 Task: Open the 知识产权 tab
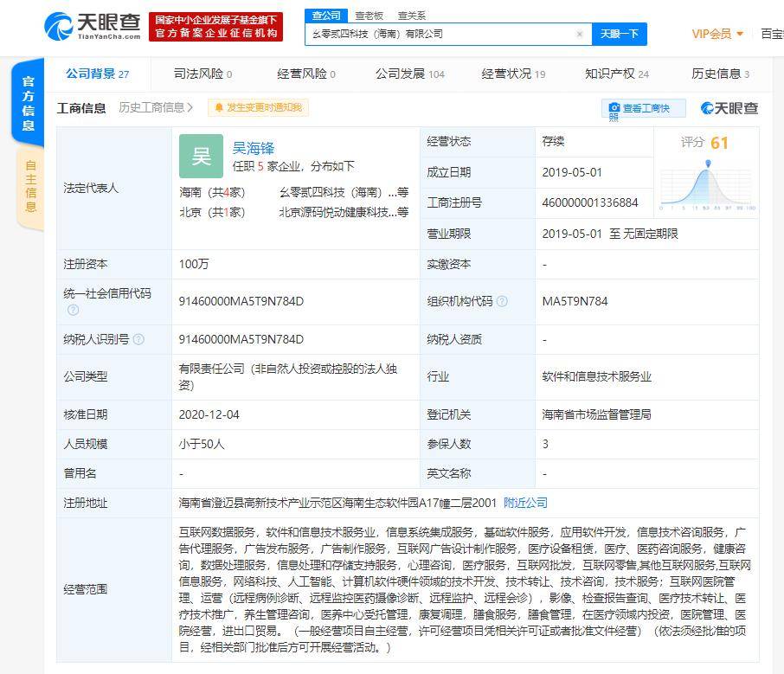pyautogui.click(x=617, y=74)
